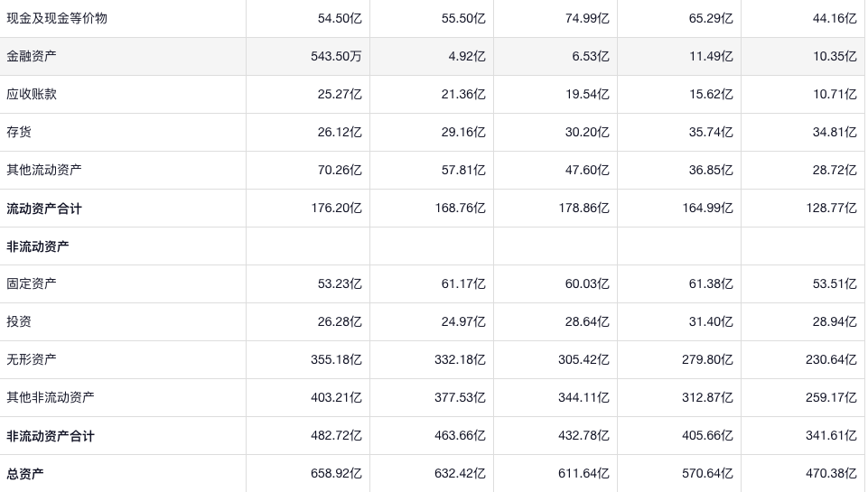Select the 无形资产 row label
This screenshot has height=492, width=868.
pyautogui.click(x=32, y=359)
